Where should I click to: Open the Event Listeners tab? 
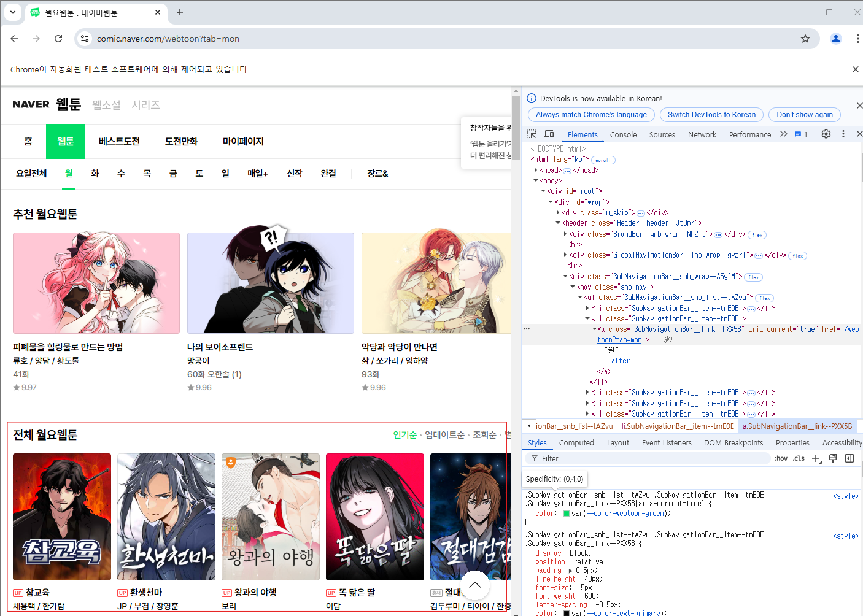(667, 442)
